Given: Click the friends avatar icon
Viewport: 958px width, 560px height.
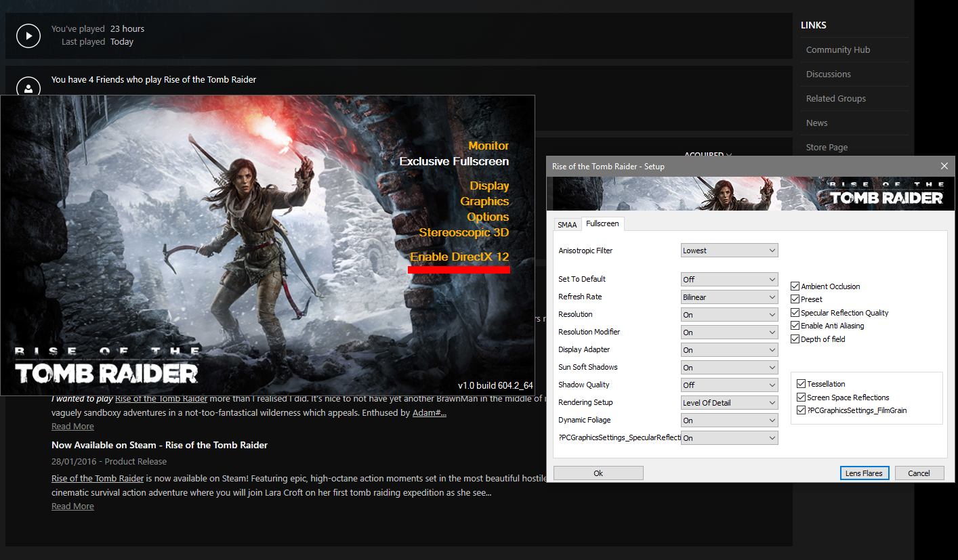Looking at the screenshot, I should [x=28, y=89].
